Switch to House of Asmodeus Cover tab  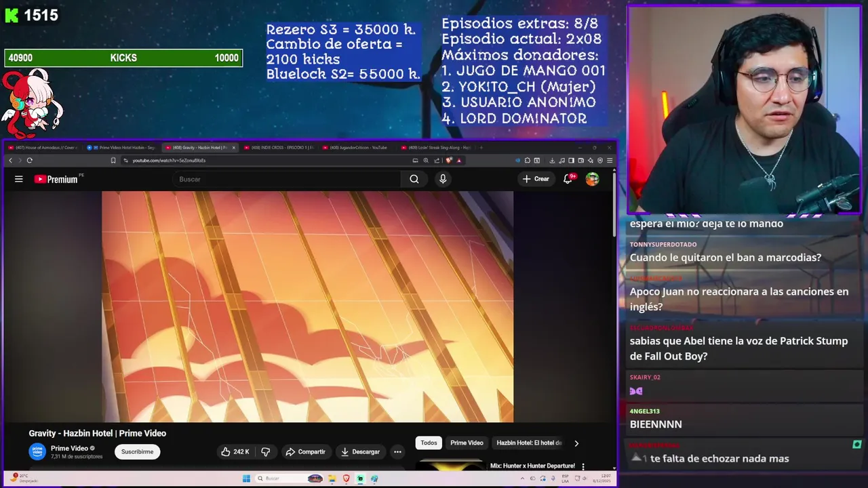tap(44, 148)
